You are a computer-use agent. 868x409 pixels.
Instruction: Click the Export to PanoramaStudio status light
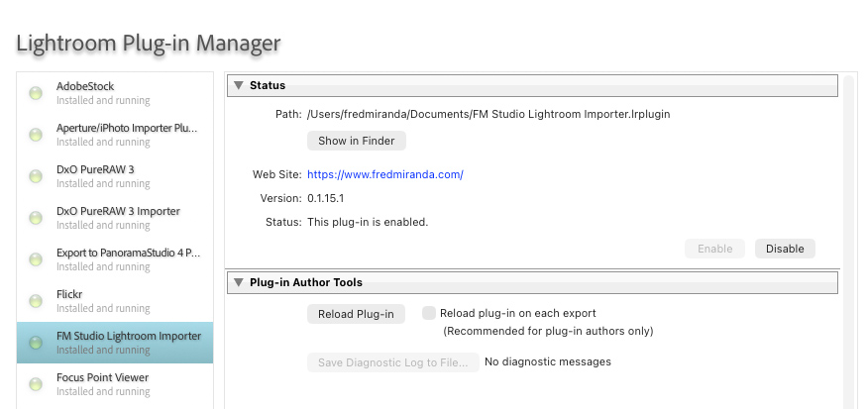pyautogui.click(x=36, y=259)
